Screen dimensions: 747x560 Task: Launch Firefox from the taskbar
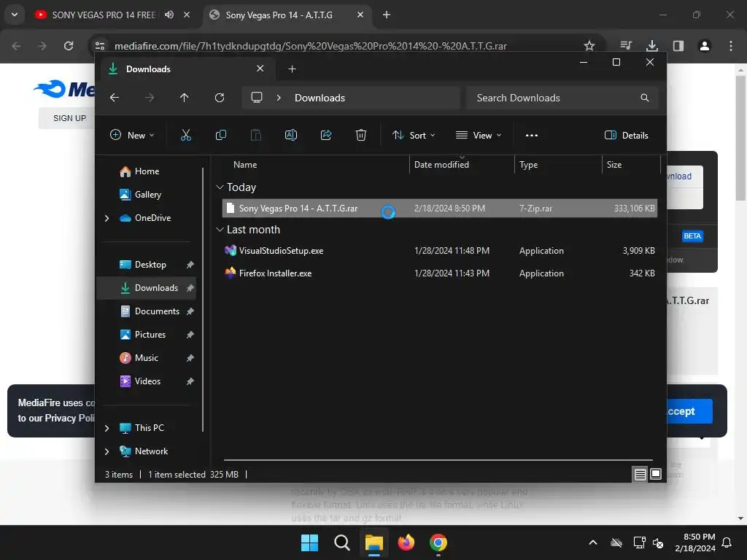[x=406, y=542]
